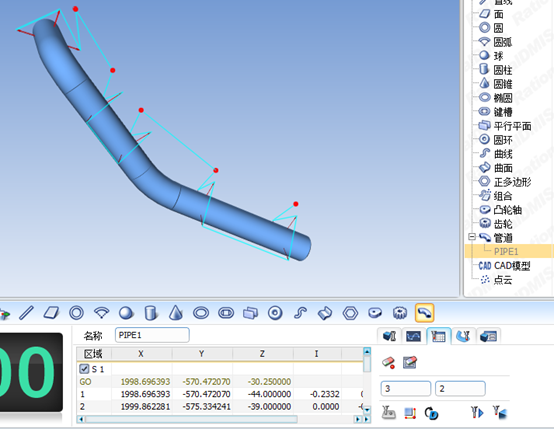
Task: Click the horizontal scrollbar of the table
Action: coord(191,419)
